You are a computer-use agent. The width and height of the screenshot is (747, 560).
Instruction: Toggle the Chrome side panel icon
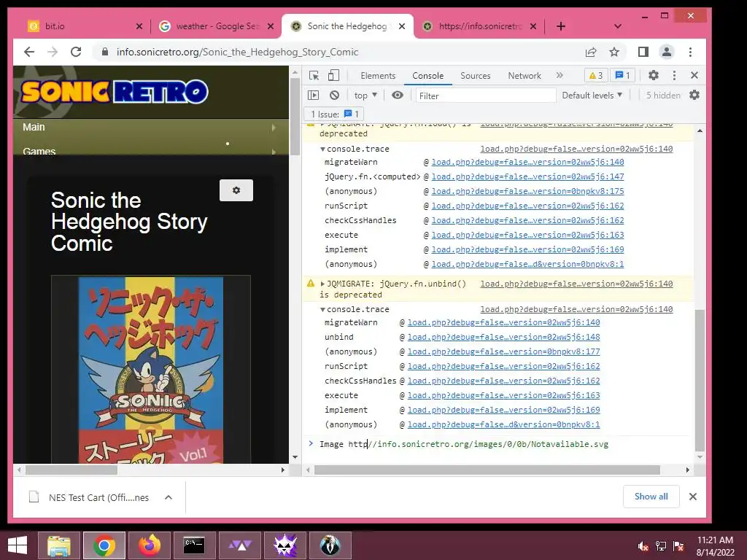643,52
